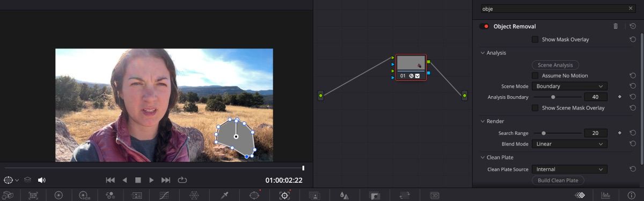The width and height of the screenshot is (644, 201).
Task: Clear the effects search field
Action: (631, 9)
